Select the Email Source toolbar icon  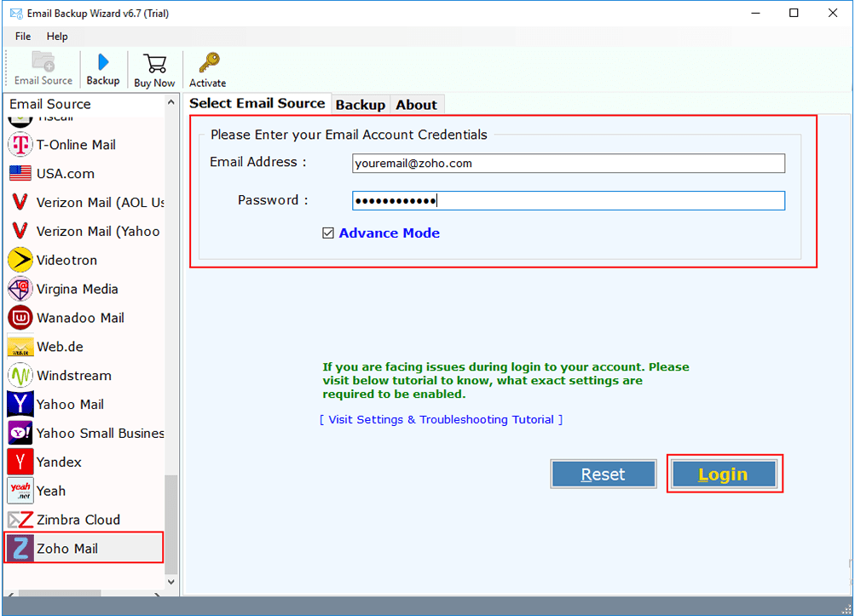pos(43,68)
